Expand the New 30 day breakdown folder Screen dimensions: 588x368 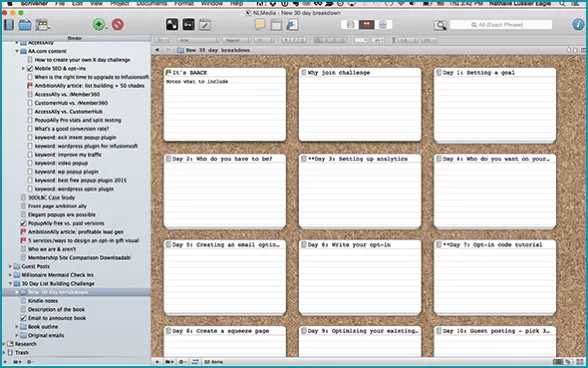[17, 292]
